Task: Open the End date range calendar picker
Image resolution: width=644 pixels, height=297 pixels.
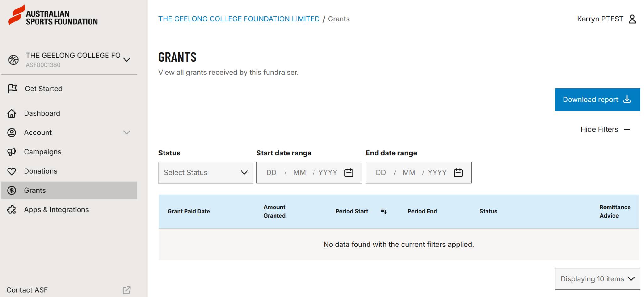Action: click(x=458, y=173)
